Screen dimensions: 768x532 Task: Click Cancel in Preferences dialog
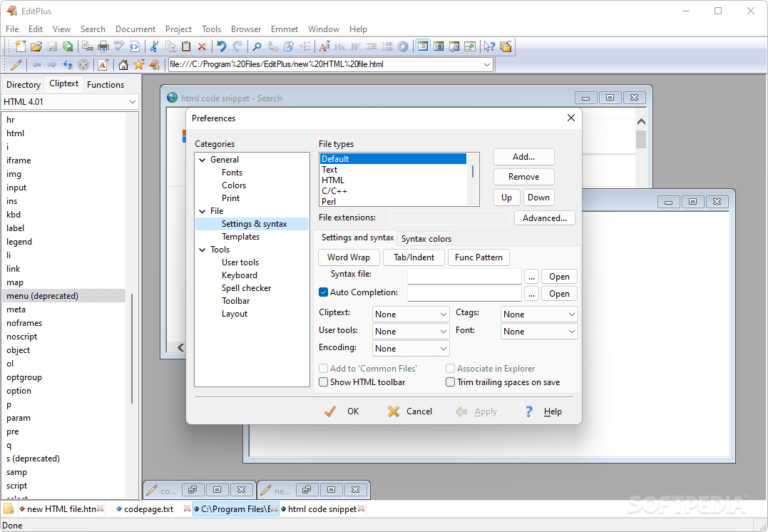(x=409, y=411)
